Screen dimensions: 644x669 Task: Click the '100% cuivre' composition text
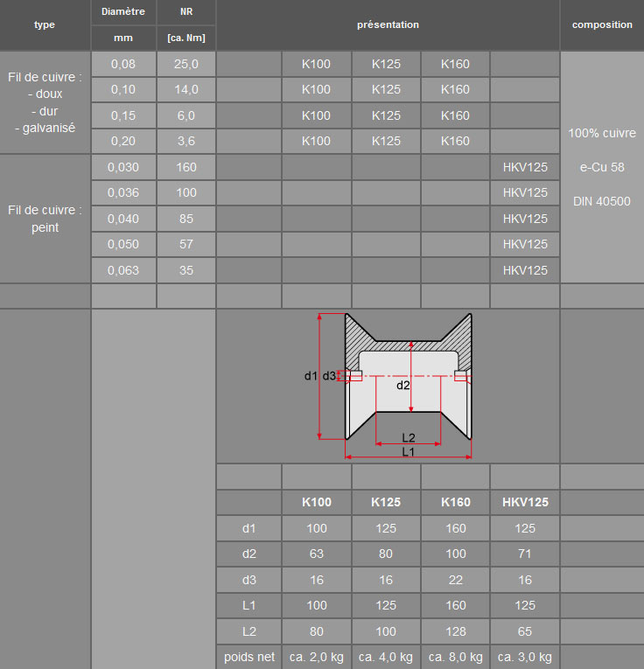pyautogui.click(x=602, y=133)
